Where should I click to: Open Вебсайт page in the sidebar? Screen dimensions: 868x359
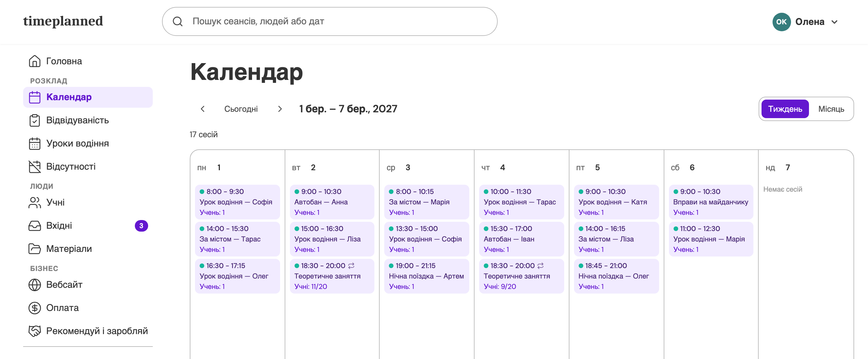pyautogui.click(x=88, y=285)
